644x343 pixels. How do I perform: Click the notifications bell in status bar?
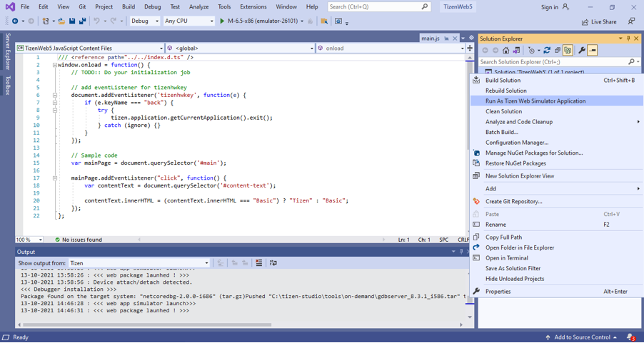click(x=630, y=337)
